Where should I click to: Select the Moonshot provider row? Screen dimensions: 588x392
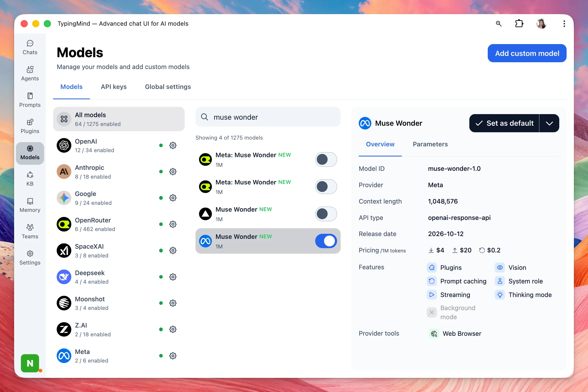click(119, 303)
